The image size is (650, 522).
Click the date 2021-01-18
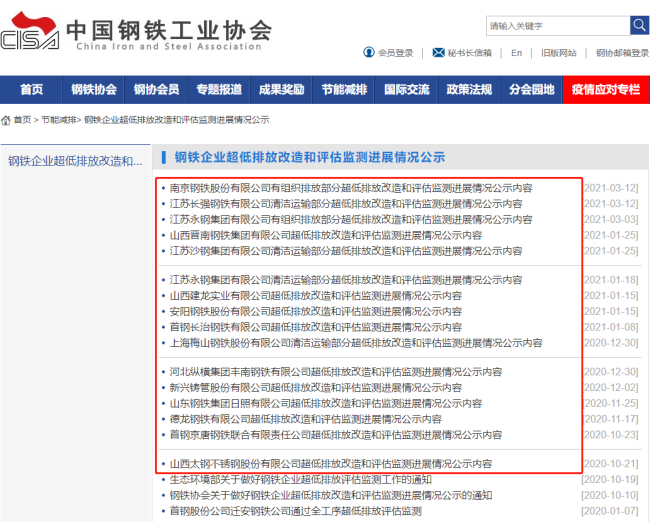pyautogui.click(x=611, y=280)
